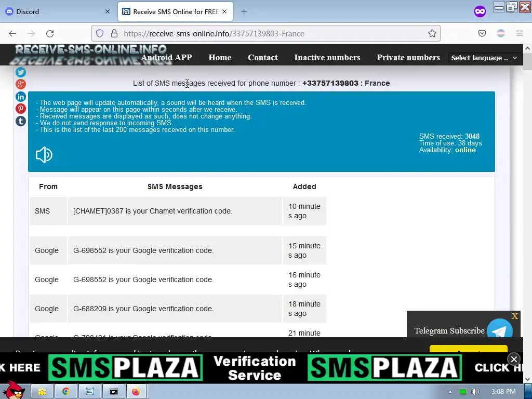This screenshot has width=532, height=399.
Task: Open the striped extension icon in toolbar
Action: (x=501, y=33)
